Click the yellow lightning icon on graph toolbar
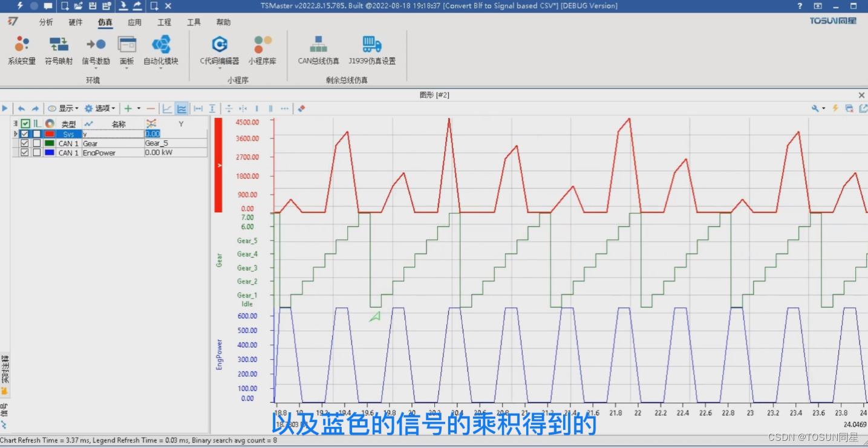Image resolution: width=868 pixels, height=448 pixels. tap(835, 108)
